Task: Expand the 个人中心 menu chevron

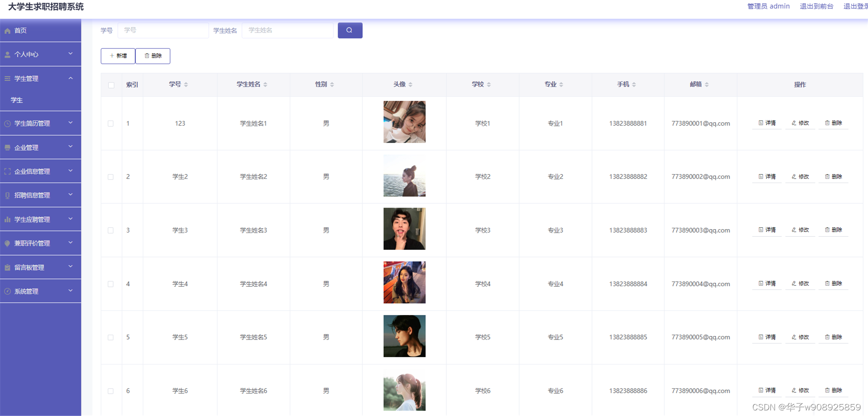Action: click(71, 54)
